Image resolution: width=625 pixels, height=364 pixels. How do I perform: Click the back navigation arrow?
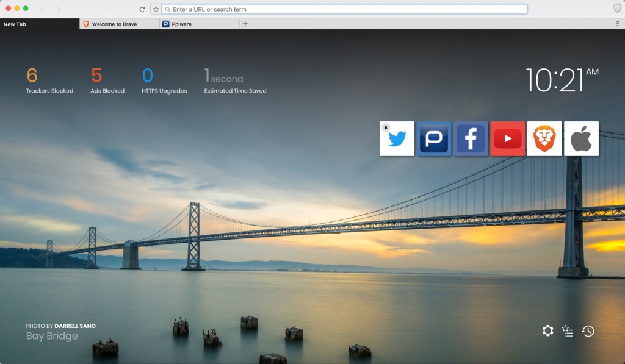41,9
